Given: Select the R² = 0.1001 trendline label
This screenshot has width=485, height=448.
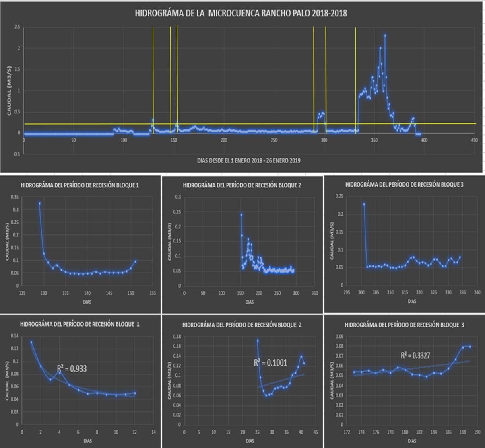Looking at the screenshot, I should coord(270,363).
